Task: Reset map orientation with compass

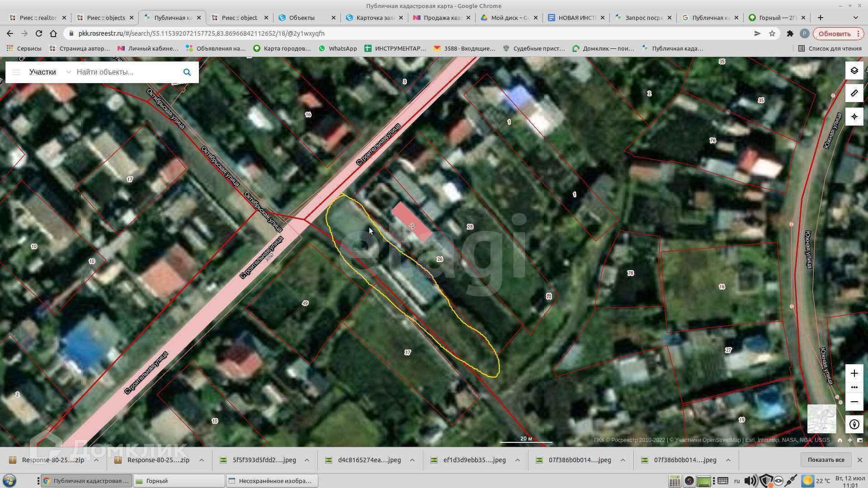Action: [x=854, y=424]
